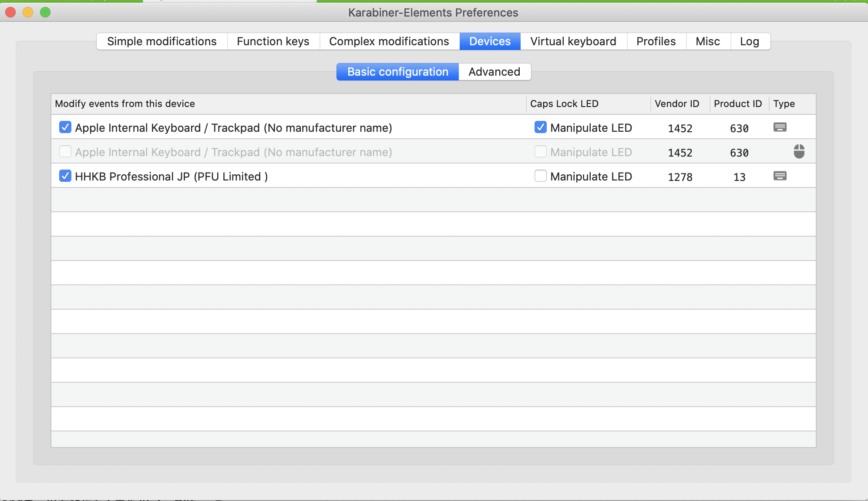Uncheck the HHKB Professional JP device

[x=65, y=176]
